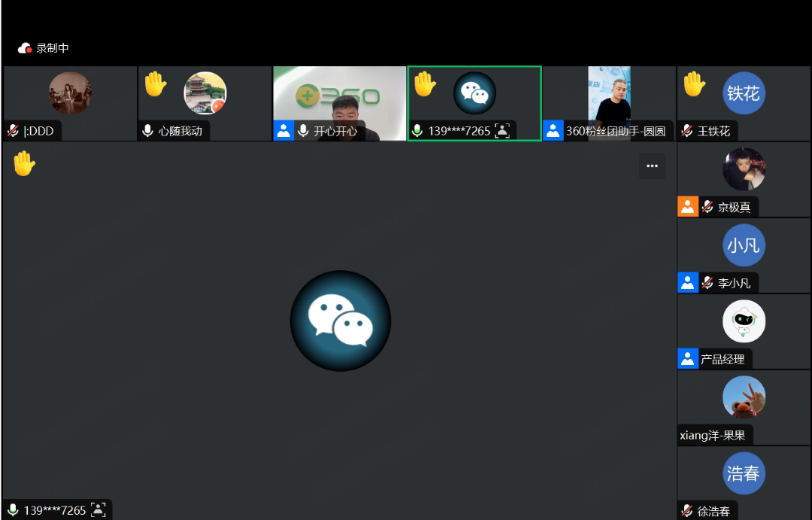Viewport: 812px width, 520px height.
Task: Select the 铁花 blue circle avatar
Action: tap(744, 93)
